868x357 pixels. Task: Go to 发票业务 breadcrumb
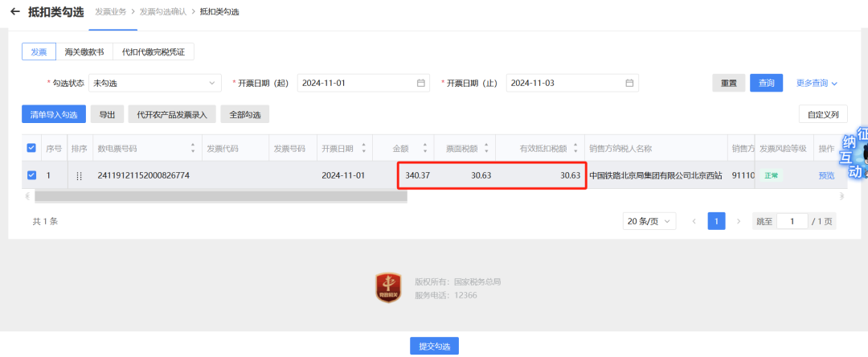coord(110,11)
